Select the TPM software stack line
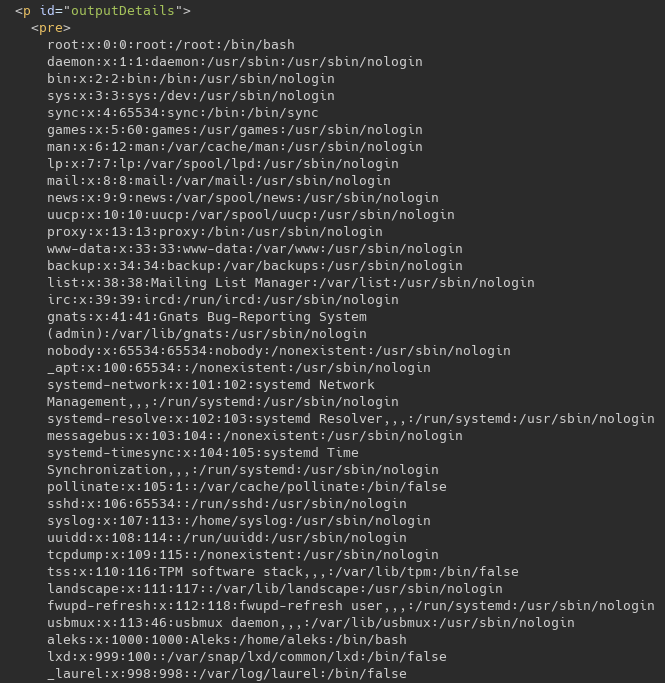The height and width of the screenshot is (683, 665). 282,572
